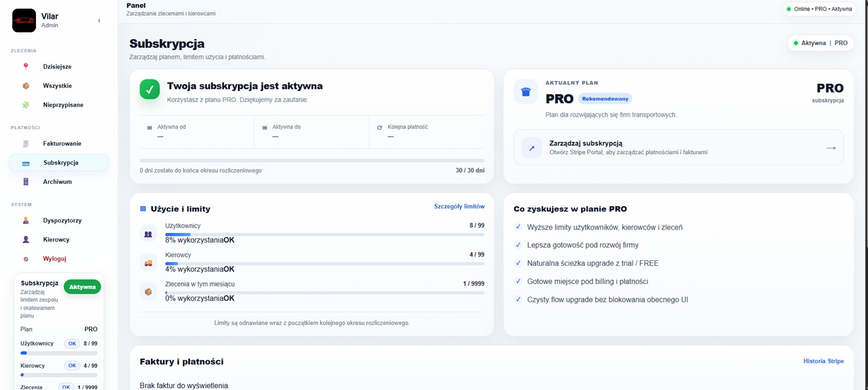868x390 pixels.
Task: Click the pin icon beside Dzisiejsze
Action: pyautogui.click(x=26, y=67)
